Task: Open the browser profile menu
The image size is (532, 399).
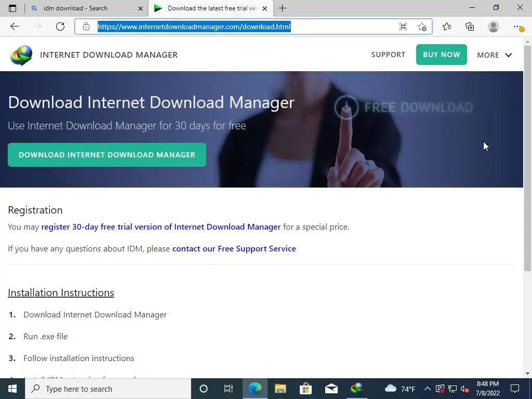Action: coord(494,26)
